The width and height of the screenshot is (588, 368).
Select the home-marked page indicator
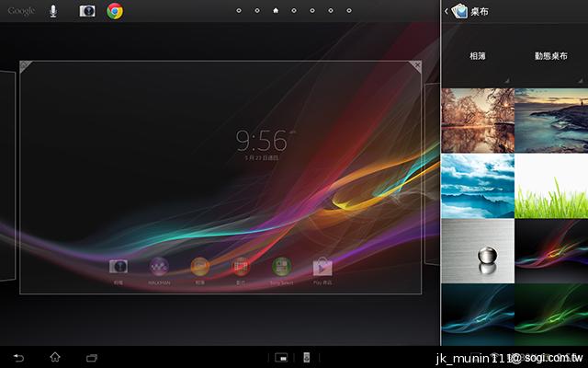[276, 10]
